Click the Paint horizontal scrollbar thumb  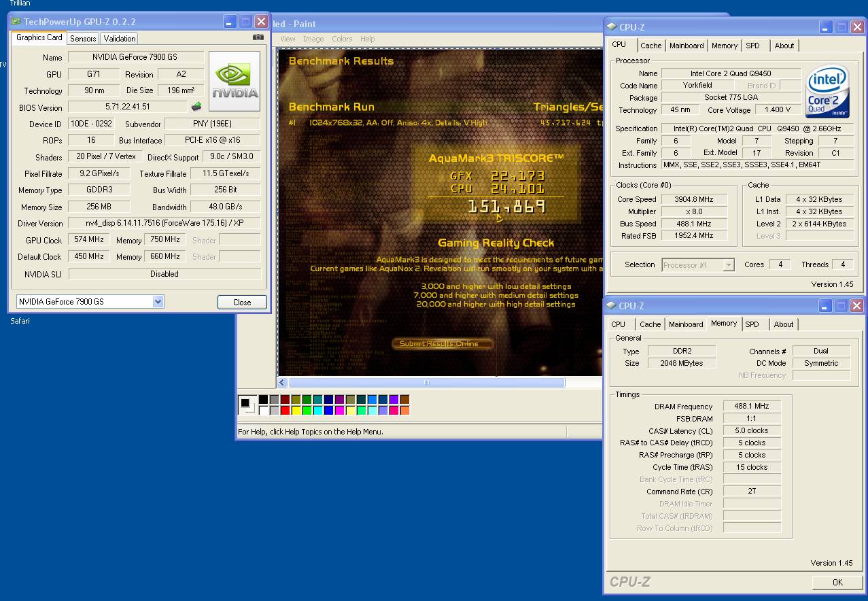pyautogui.click(x=427, y=383)
